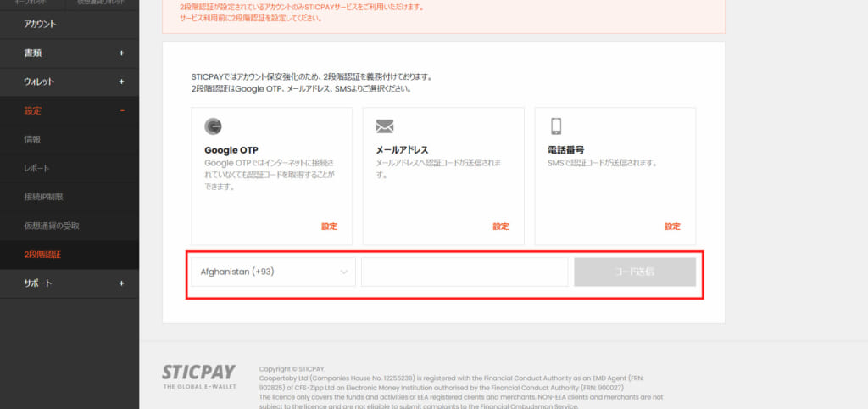Click the envelope email icon
Screen dimensions: 868x409
pyautogui.click(x=385, y=126)
